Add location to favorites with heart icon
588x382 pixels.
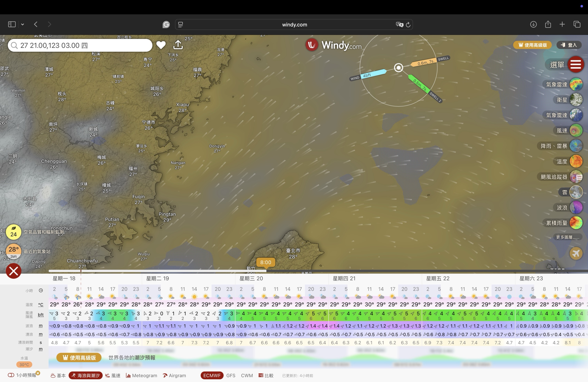(161, 45)
